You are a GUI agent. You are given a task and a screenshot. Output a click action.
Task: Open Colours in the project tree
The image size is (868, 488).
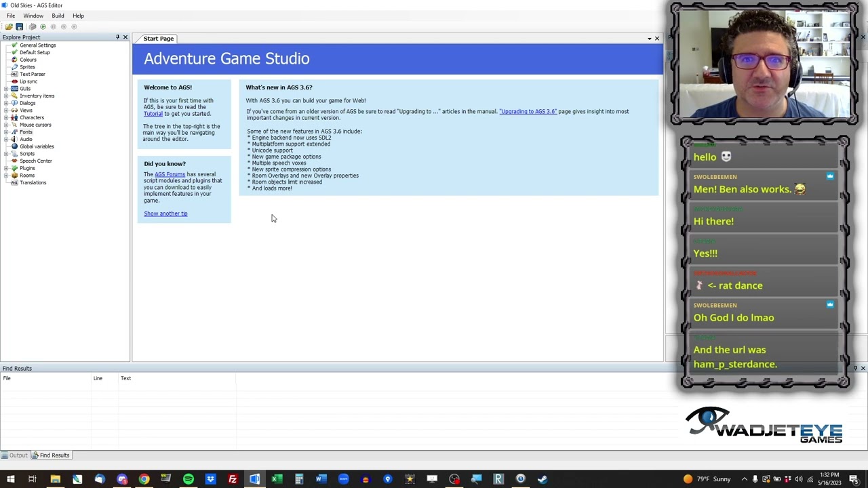(28, 60)
